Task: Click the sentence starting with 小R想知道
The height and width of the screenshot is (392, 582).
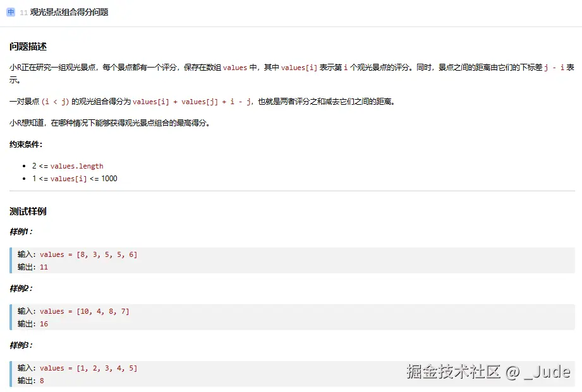Action: click(110, 122)
